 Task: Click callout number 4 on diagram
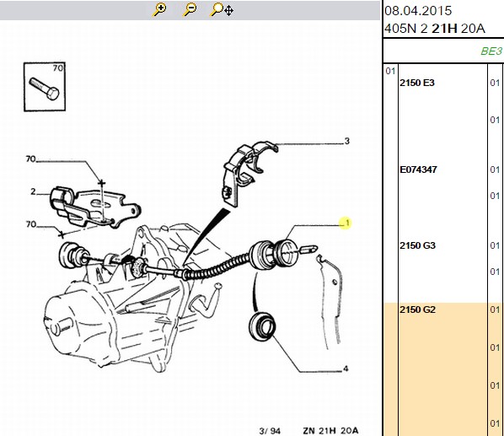pyautogui.click(x=346, y=369)
